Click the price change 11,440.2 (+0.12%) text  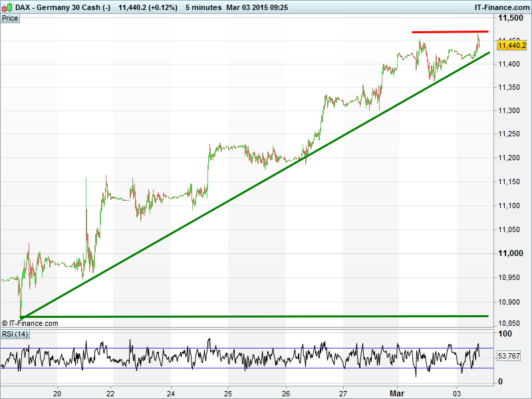point(148,7)
